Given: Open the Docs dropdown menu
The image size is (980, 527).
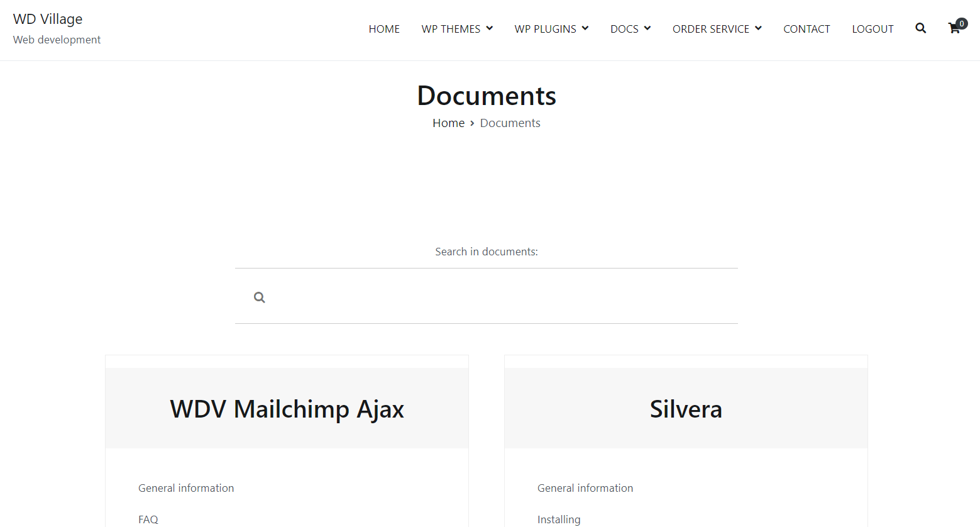Looking at the screenshot, I should point(630,29).
